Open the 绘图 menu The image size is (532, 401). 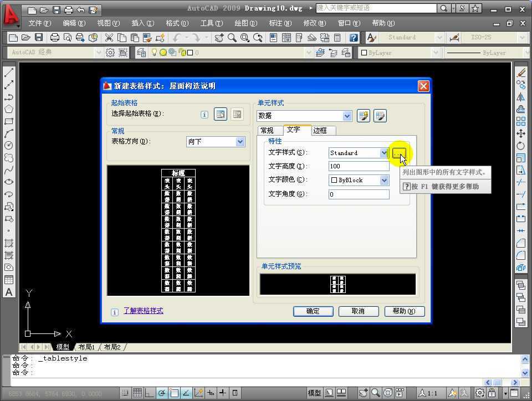(x=246, y=23)
